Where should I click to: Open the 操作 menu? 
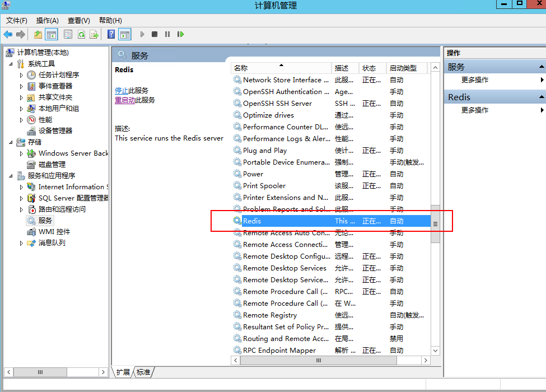(47, 20)
